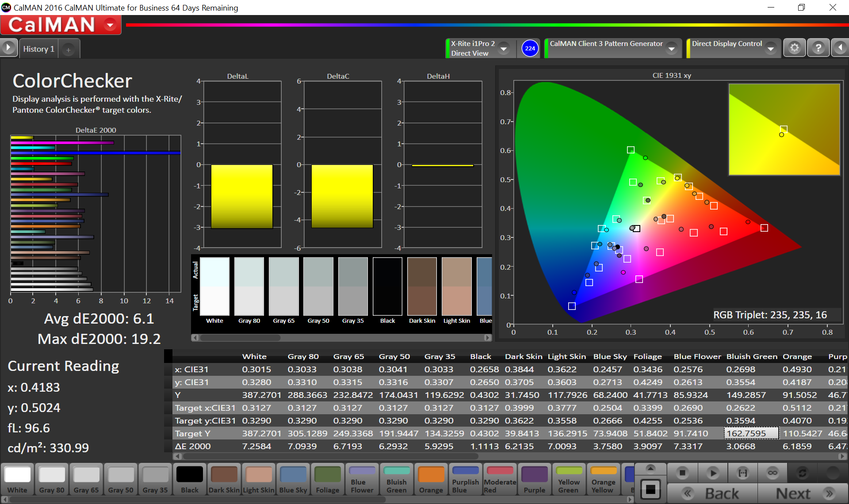Select the Orange Yellow patch button
The width and height of the screenshot is (849, 504).
click(604, 479)
